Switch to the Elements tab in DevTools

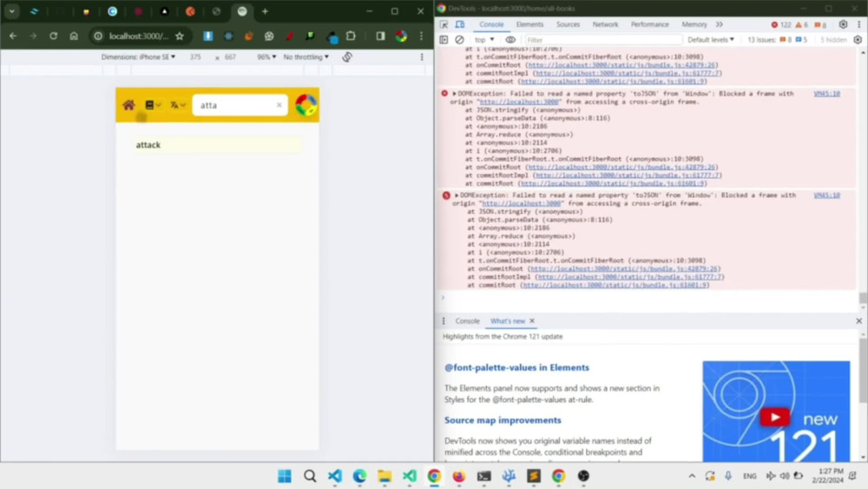[x=529, y=24]
